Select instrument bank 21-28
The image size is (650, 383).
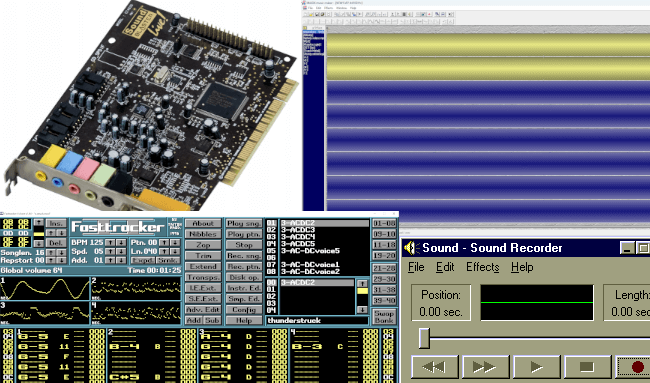click(x=384, y=268)
